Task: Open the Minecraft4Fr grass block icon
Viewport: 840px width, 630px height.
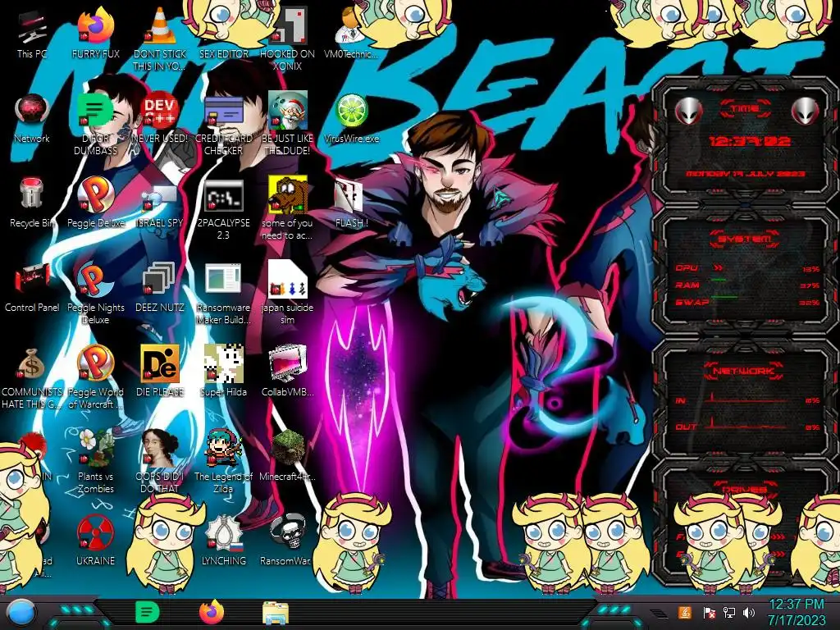Action: pos(288,448)
